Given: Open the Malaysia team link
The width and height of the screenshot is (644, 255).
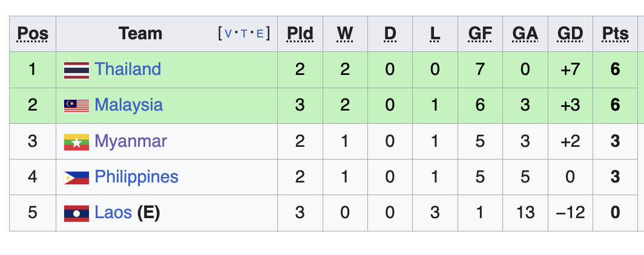Looking at the screenshot, I should [x=128, y=105].
